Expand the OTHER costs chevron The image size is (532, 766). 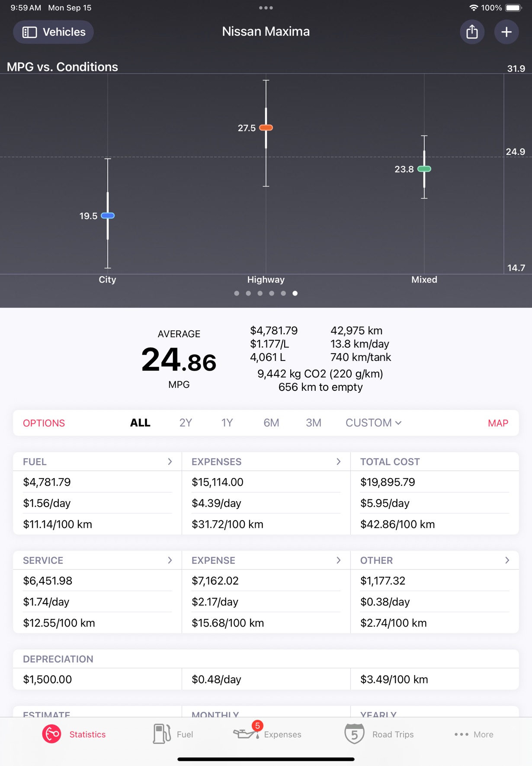[x=507, y=560]
